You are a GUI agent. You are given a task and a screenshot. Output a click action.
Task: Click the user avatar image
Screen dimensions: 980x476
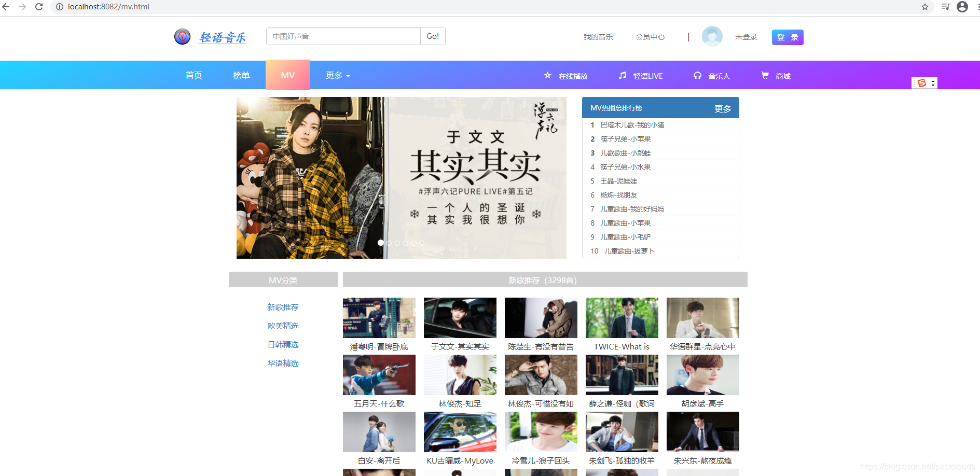coord(712,36)
